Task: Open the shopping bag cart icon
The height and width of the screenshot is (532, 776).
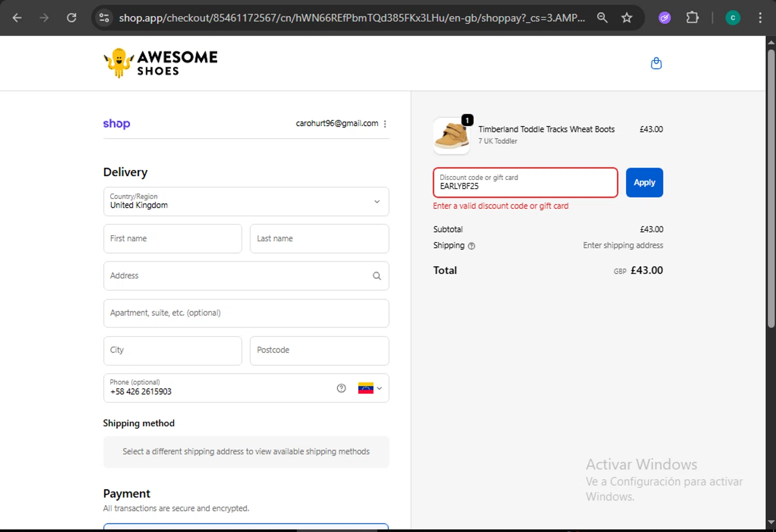Action: coord(656,63)
